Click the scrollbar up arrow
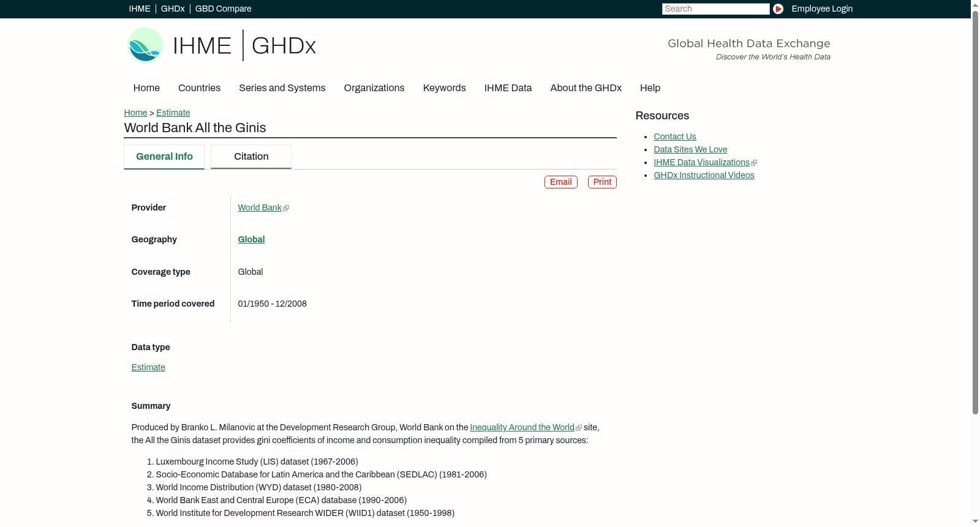 coord(975,5)
